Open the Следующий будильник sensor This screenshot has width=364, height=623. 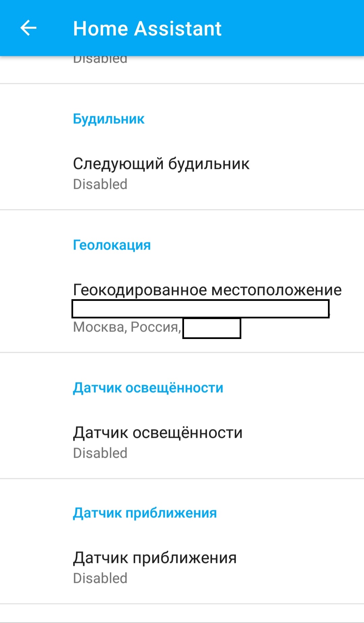(x=161, y=164)
